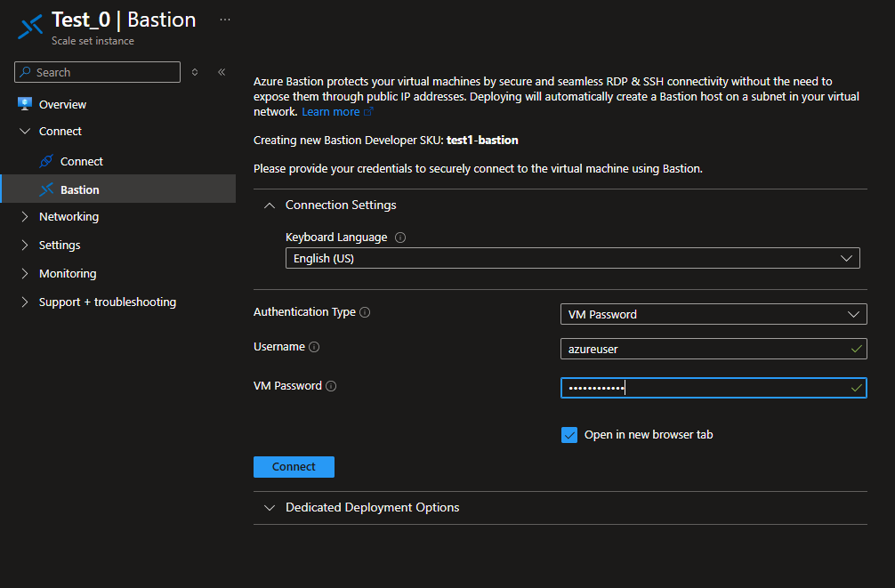Expand the Networking menu group
Image resolution: width=895 pixels, height=588 pixels.
click(25, 216)
